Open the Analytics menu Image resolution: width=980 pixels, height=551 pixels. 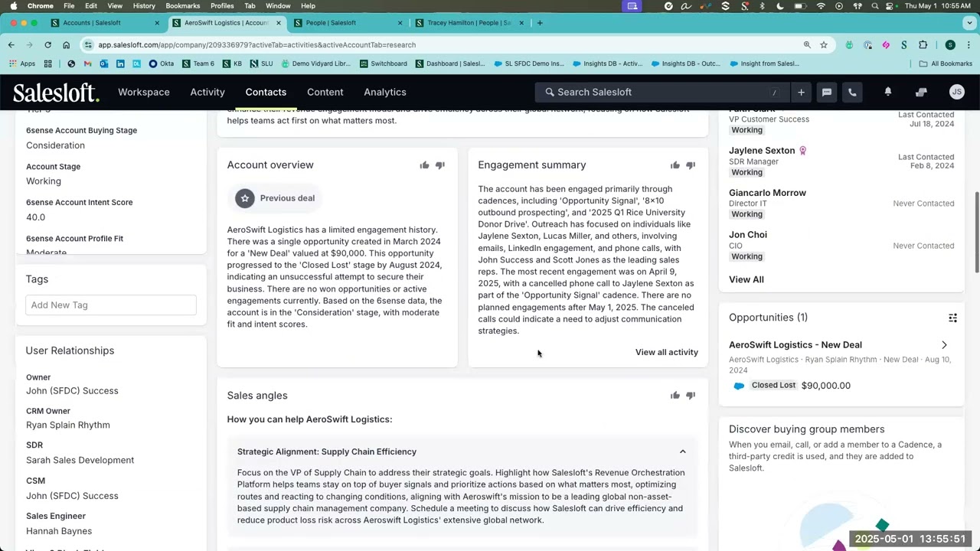coord(385,92)
